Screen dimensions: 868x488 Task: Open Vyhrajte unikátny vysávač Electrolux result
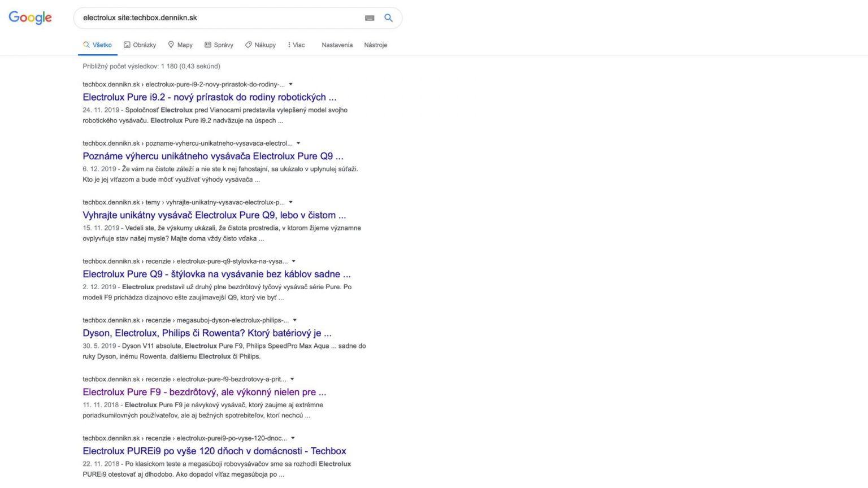click(214, 215)
